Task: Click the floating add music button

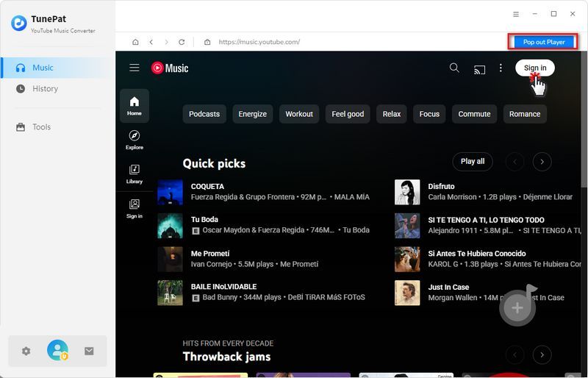Action: [517, 307]
